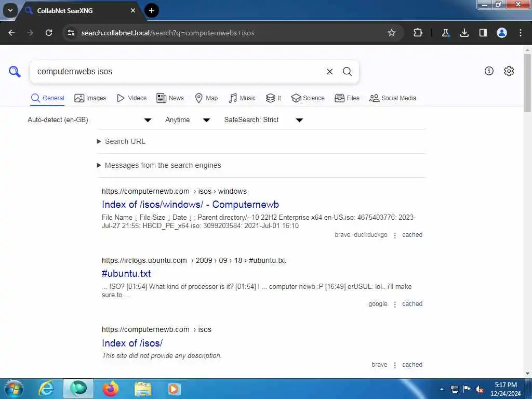This screenshot has height=399, width=532.
Task: Launch Internet Explorer from taskbar
Action: coord(46,389)
